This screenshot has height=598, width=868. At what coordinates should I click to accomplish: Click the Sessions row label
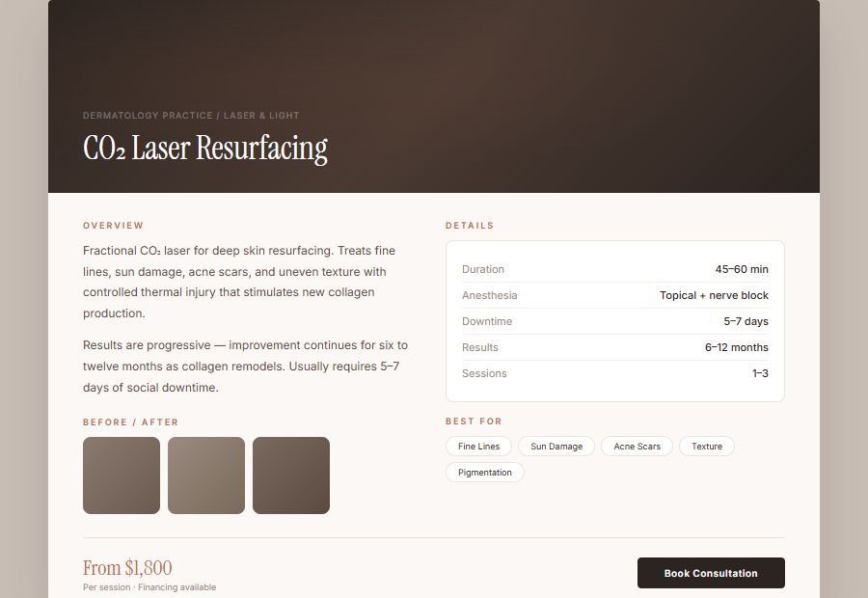(484, 373)
